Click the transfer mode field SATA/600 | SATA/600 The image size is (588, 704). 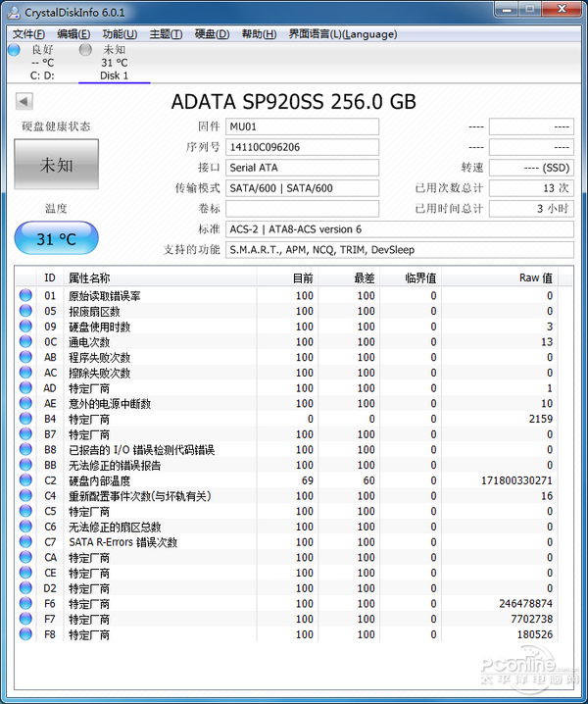(302, 188)
